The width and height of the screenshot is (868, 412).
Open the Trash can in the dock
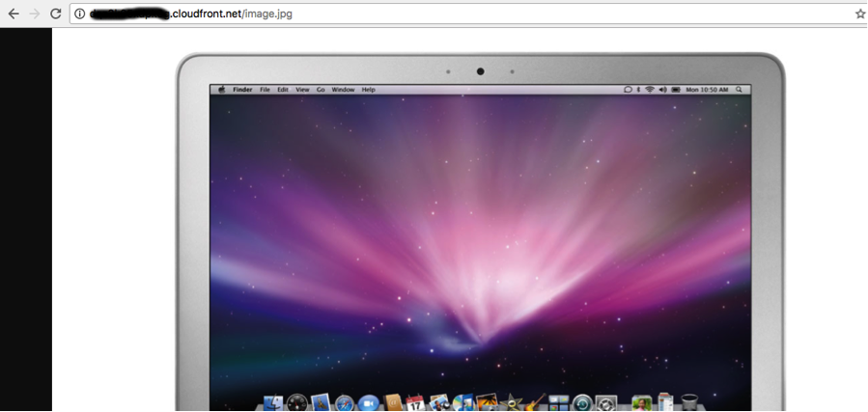[689, 403]
